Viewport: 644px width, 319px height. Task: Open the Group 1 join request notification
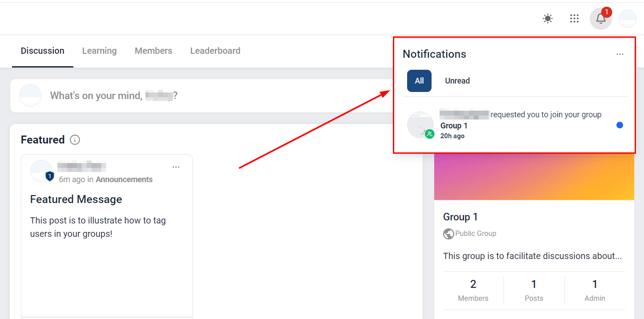point(520,125)
